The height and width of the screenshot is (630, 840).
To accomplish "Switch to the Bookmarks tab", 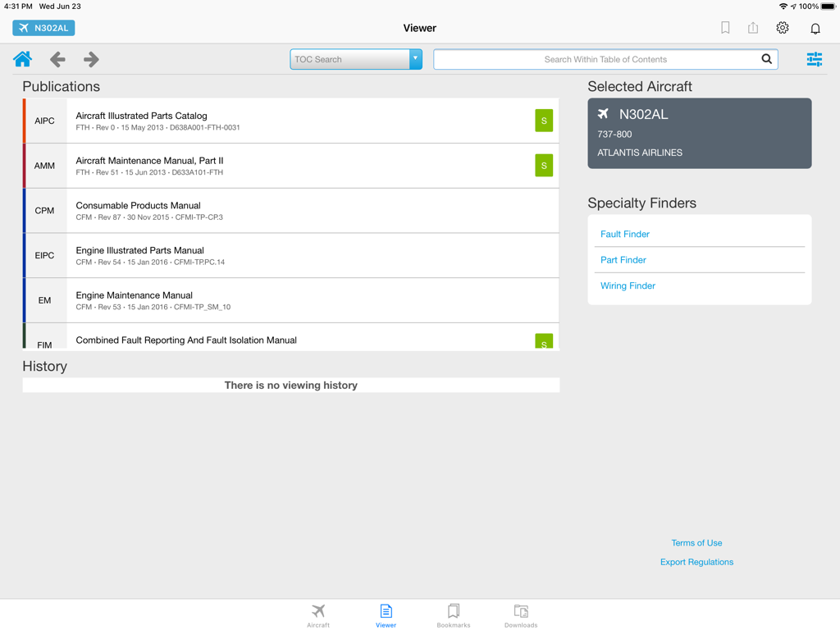I will [453, 615].
